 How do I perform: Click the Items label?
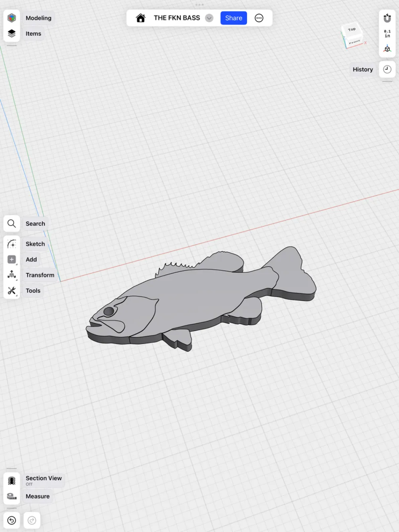[x=34, y=33]
